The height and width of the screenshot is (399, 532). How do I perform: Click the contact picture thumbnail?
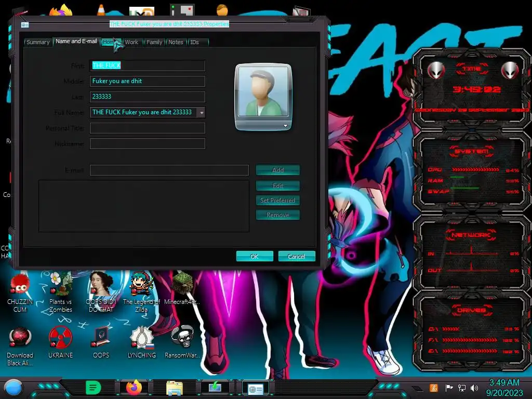pos(263,91)
